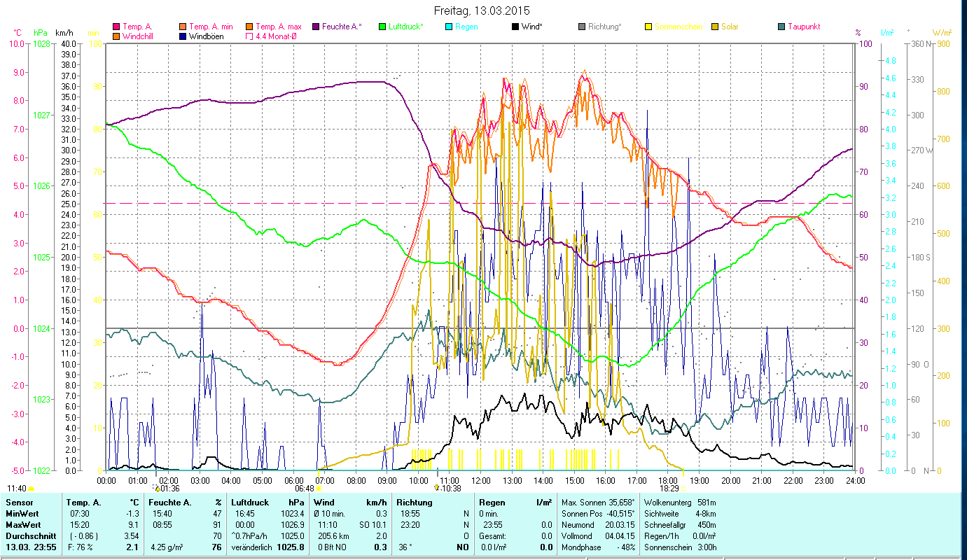Image resolution: width=967 pixels, height=560 pixels.
Task: Click the Sonnenschein 3:00h entry
Action: pyautogui.click(x=681, y=547)
